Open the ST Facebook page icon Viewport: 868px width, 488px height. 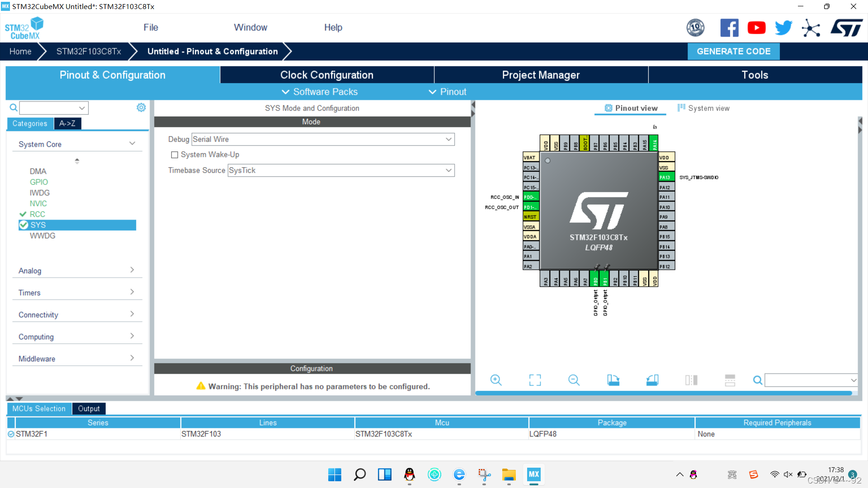click(x=729, y=28)
